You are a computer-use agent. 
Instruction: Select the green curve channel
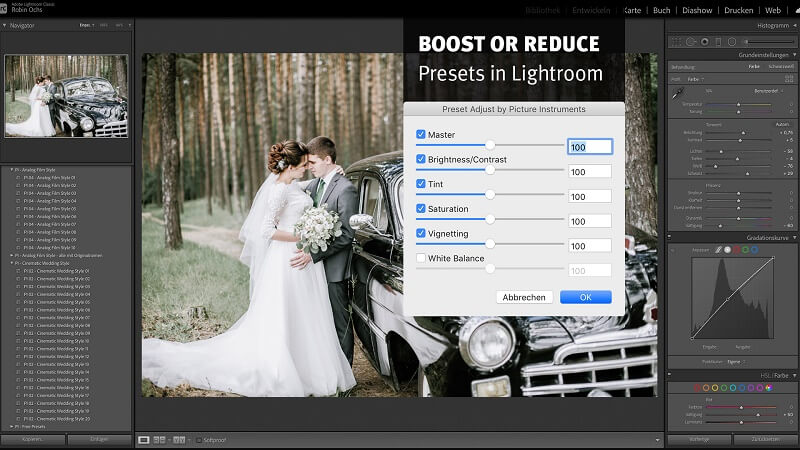click(x=745, y=250)
